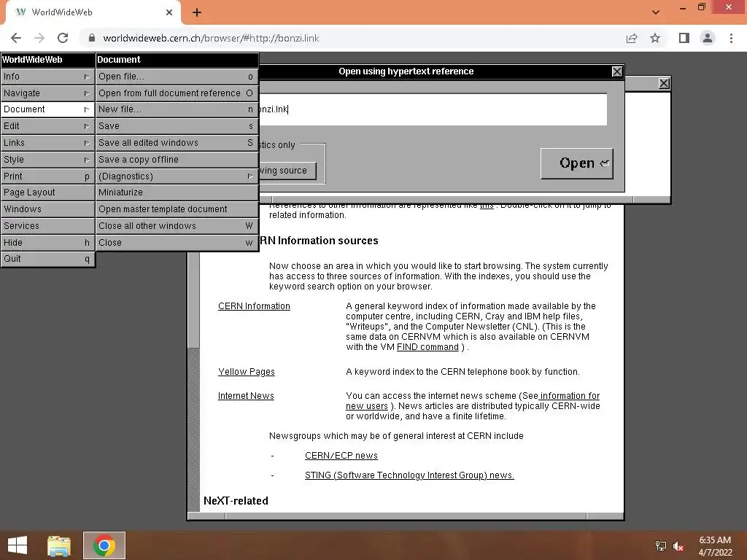
Task: Choose Close all other windows
Action: (177, 225)
